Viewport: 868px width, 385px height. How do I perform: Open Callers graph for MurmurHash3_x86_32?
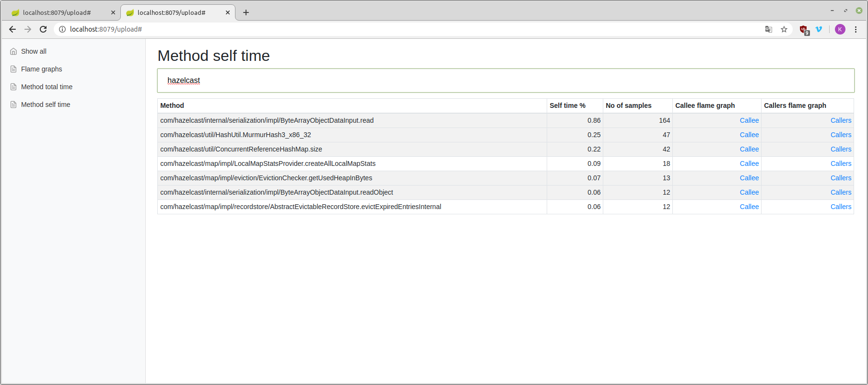pos(841,135)
